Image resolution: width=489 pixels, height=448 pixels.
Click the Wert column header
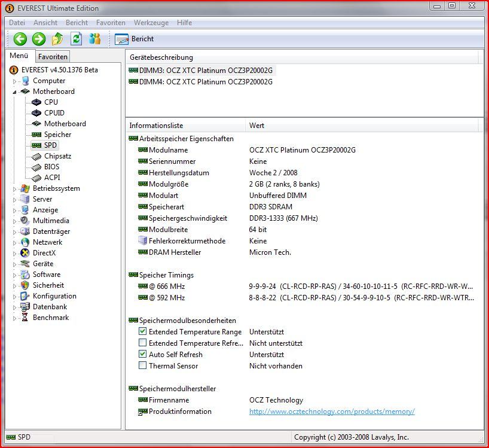362,126
